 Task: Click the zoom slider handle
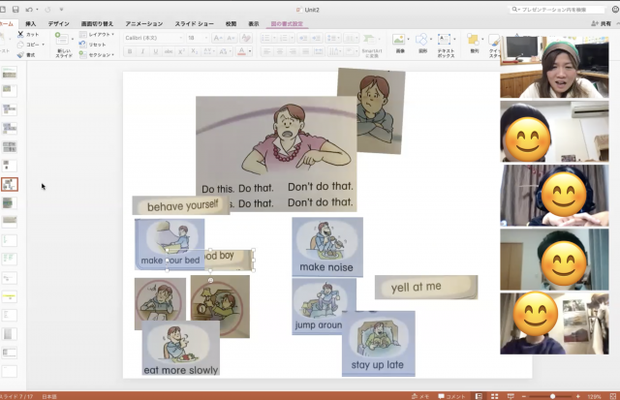coord(552,396)
